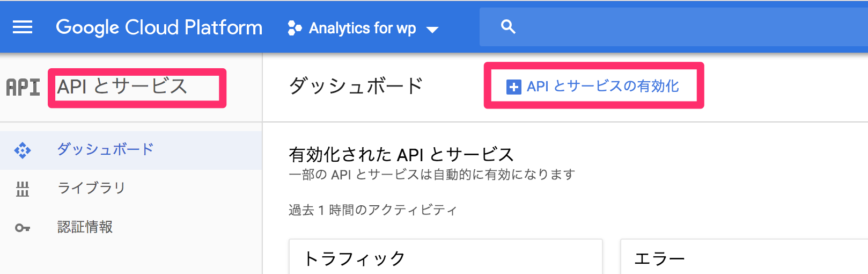Click the ダッシュボード page heading

coord(356,86)
